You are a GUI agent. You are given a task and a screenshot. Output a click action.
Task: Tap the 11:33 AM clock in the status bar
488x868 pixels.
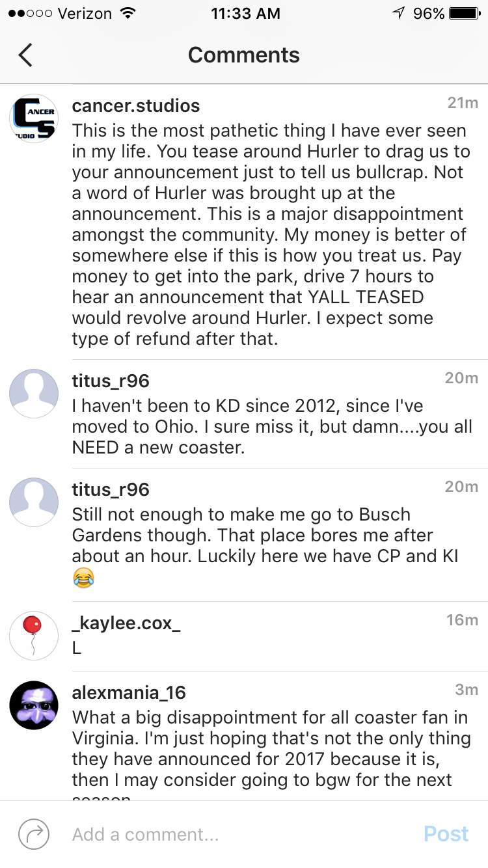point(245,14)
